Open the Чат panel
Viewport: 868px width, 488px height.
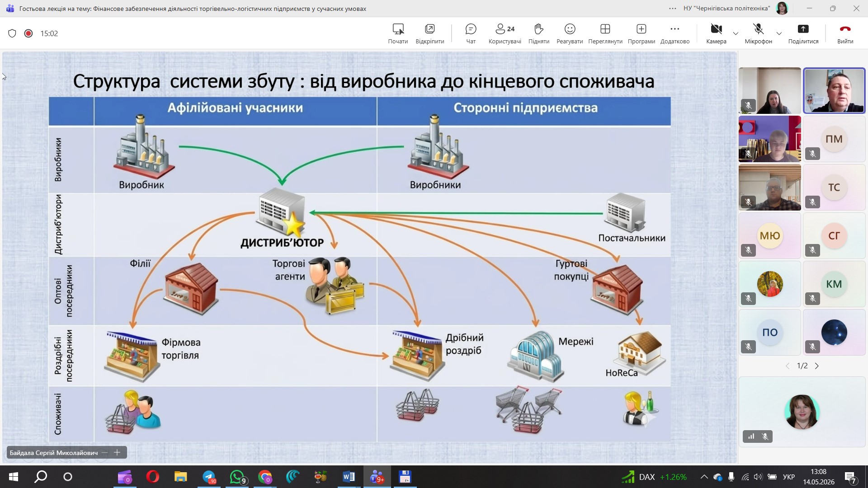(x=471, y=34)
